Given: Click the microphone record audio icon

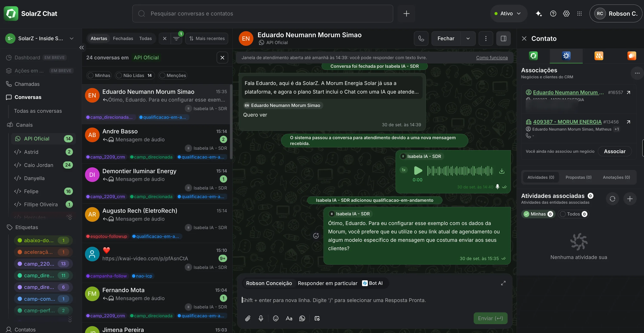Looking at the screenshot, I should click(x=261, y=318).
